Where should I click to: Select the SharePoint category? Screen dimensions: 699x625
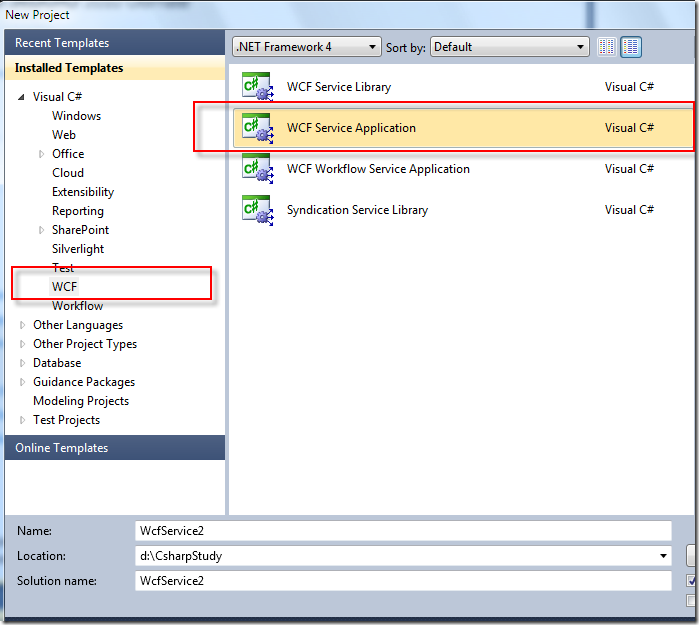(x=80, y=230)
